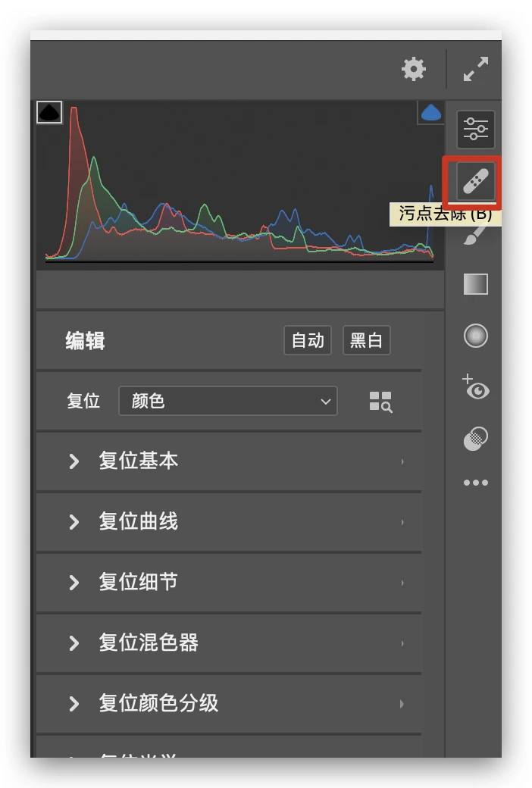Expand the 复位细节 section

coord(229,583)
